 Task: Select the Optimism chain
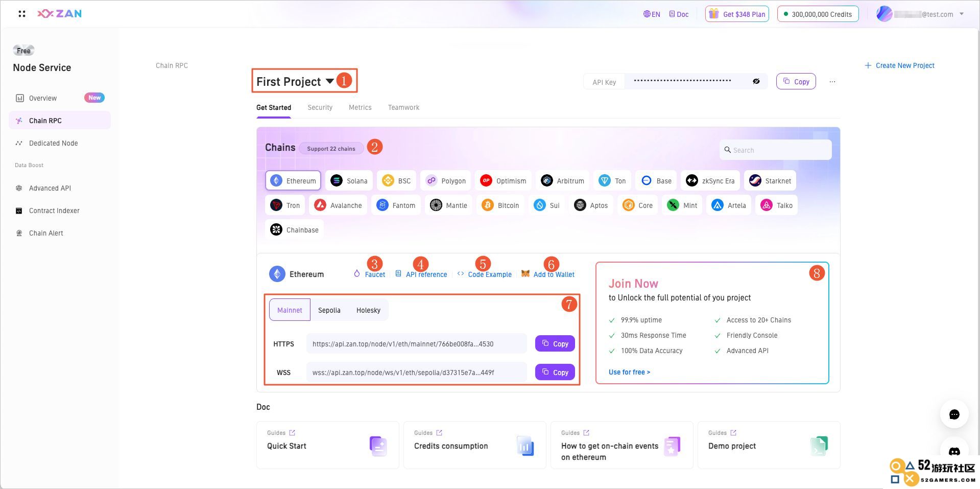(x=504, y=180)
